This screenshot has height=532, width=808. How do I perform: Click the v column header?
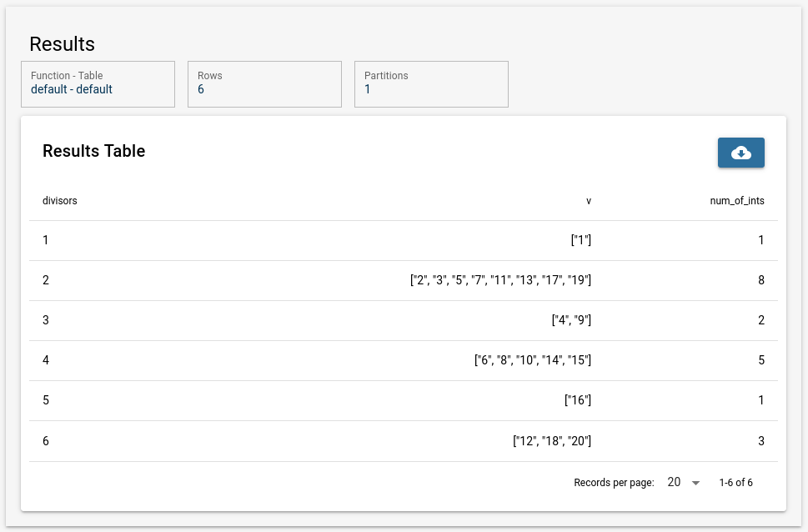pyautogui.click(x=588, y=200)
